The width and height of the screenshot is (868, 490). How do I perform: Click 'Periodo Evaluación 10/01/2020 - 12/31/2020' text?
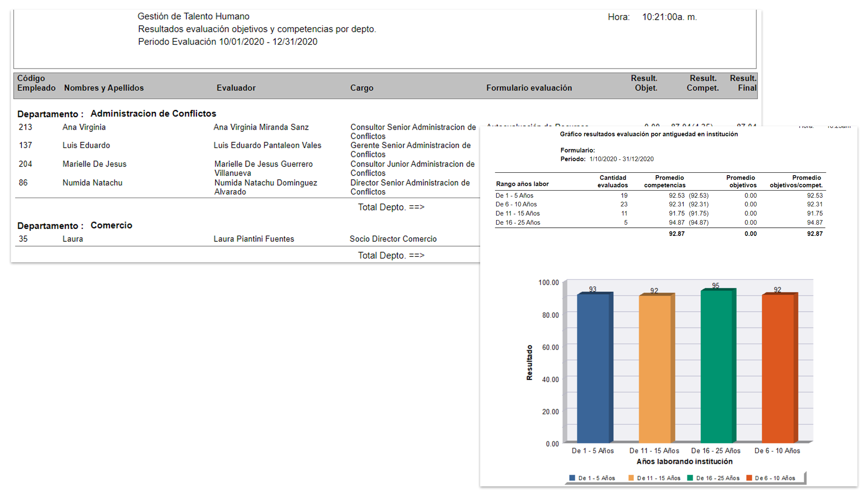click(228, 42)
